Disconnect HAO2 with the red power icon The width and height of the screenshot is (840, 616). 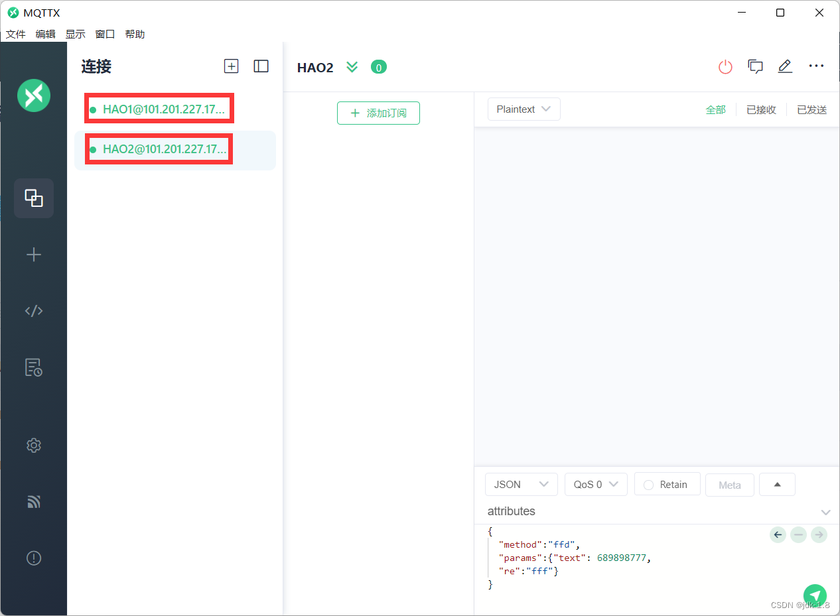tap(726, 66)
